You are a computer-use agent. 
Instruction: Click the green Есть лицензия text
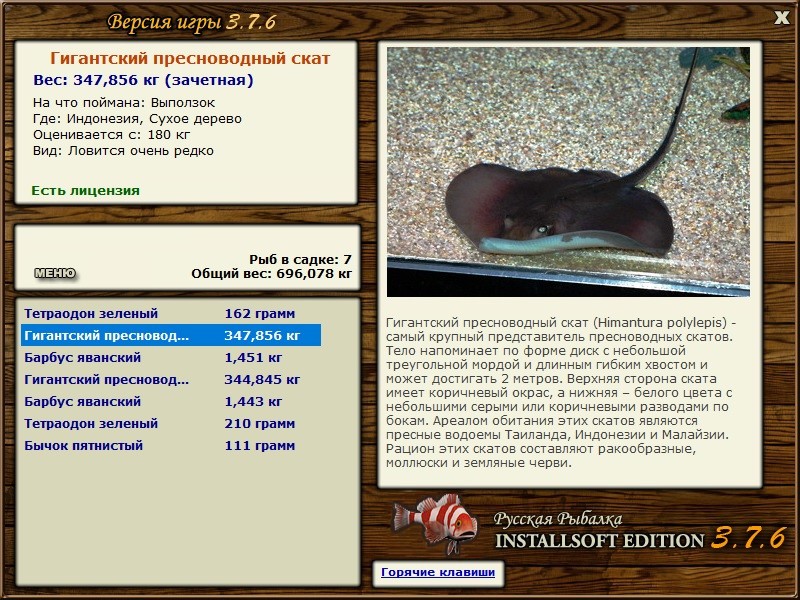pos(86,190)
